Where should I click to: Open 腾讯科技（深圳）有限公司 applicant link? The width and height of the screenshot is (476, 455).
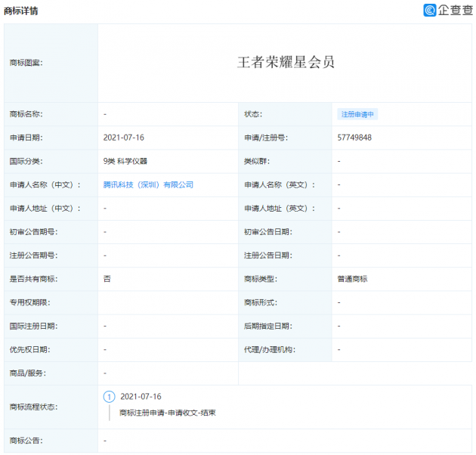(x=148, y=184)
